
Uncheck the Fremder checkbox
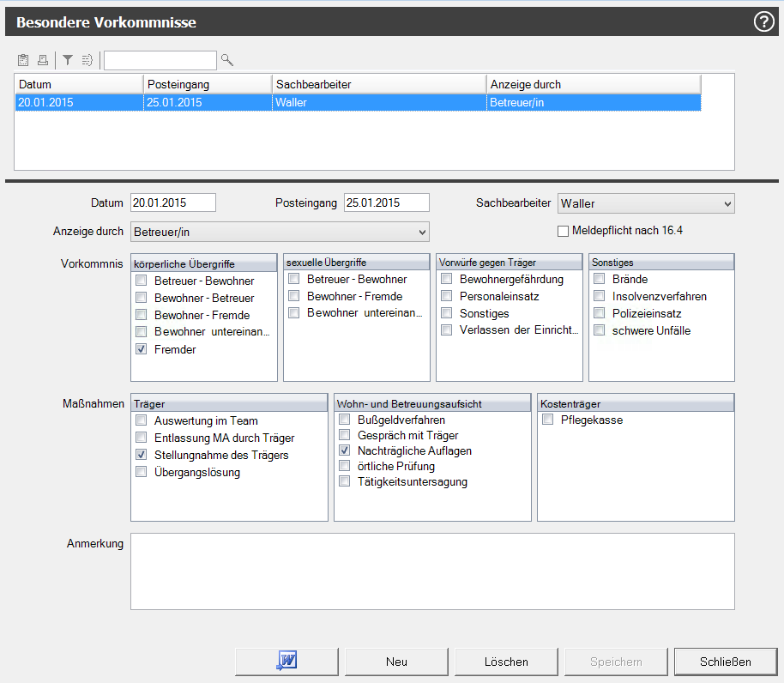pyautogui.click(x=141, y=349)
